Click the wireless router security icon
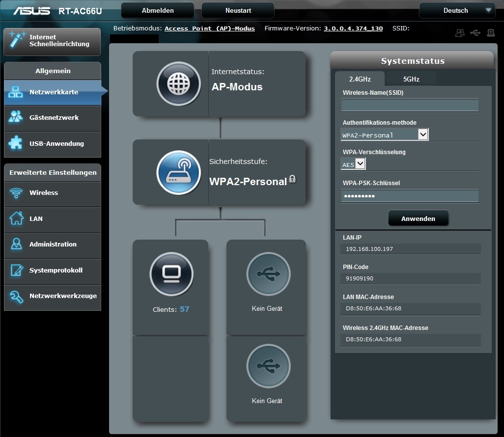Screen dimensions: 504x437 [178, 172]
